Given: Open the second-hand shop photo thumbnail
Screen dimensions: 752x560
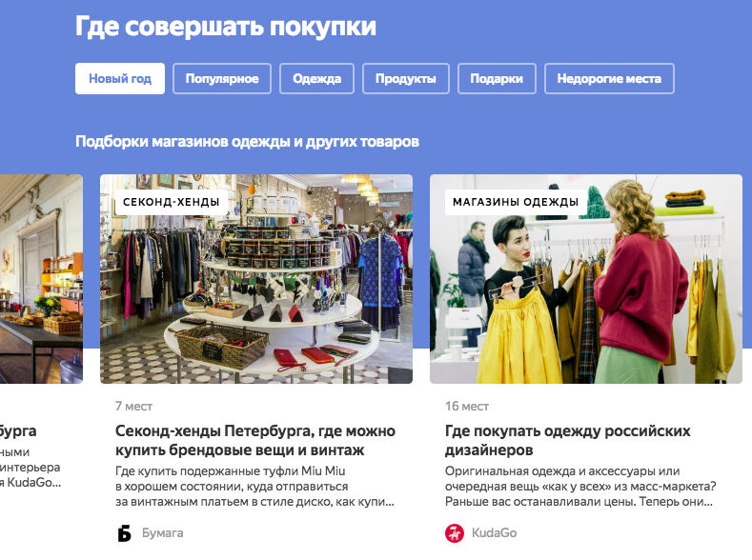Looking at the screenshot, I should [256, 279].
